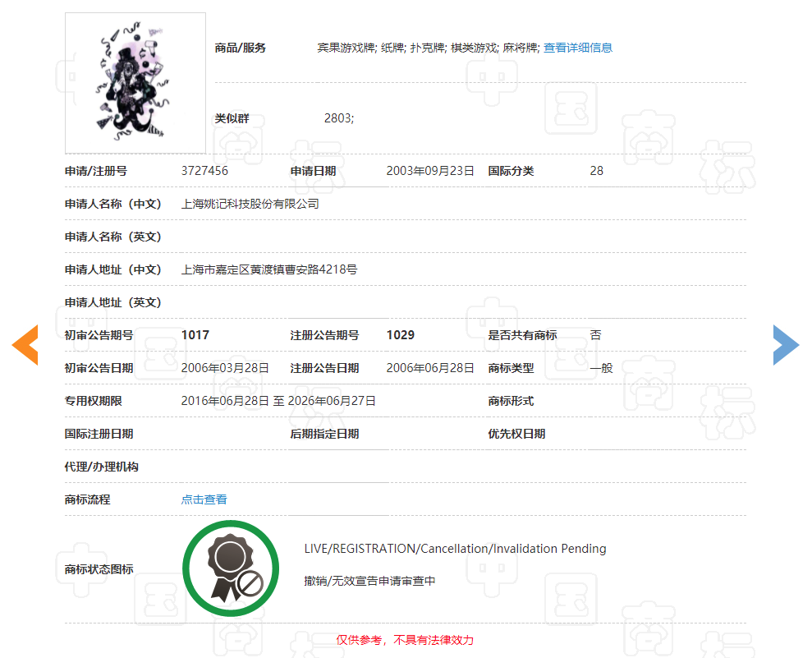Click the green trademark status badge icon
This screenshot has width=812, height=658.
point(232,568)
